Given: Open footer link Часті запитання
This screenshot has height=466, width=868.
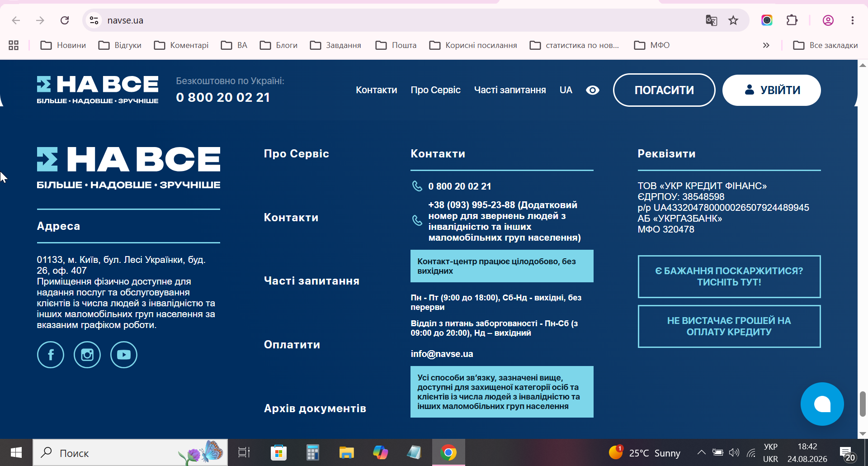Looking at the screenshot, I should pos(312,281).
